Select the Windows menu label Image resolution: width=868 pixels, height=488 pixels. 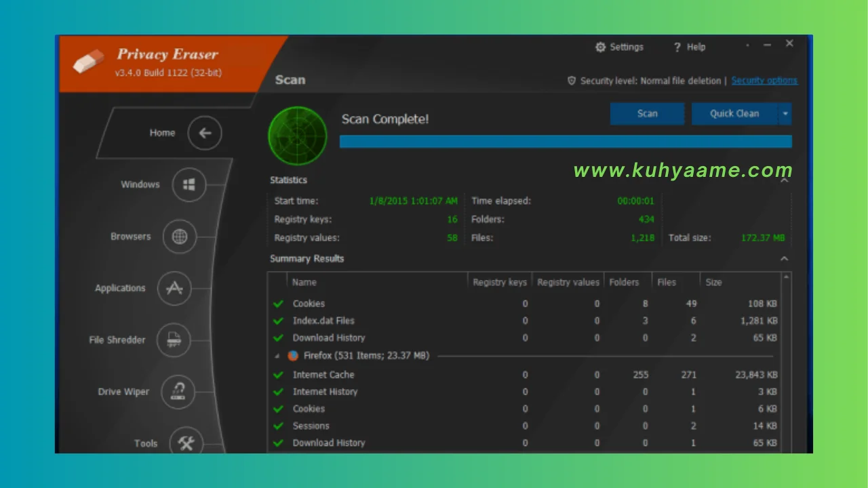140,184
